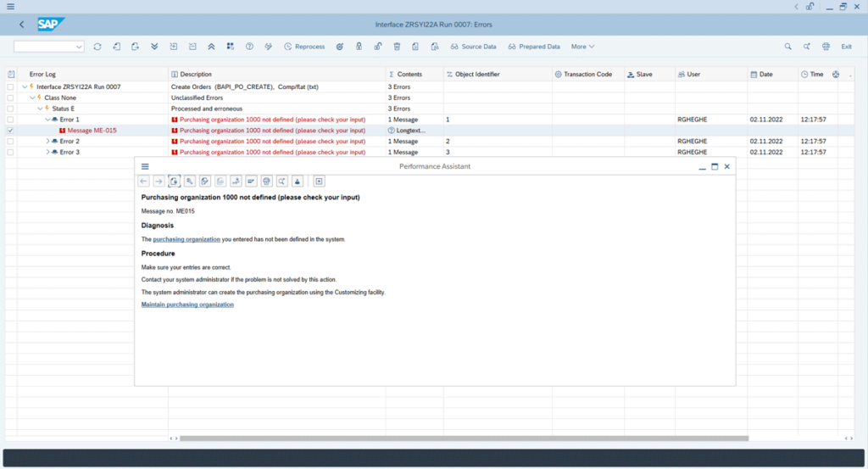Collapse the Interface ZRSYI22A Run 0007 node

25,87
